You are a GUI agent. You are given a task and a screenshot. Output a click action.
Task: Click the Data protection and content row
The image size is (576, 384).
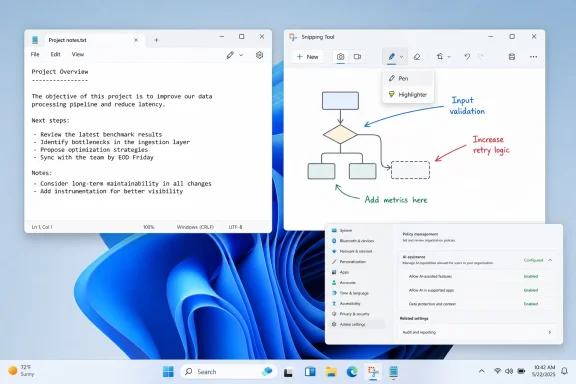tap(478, 304)
